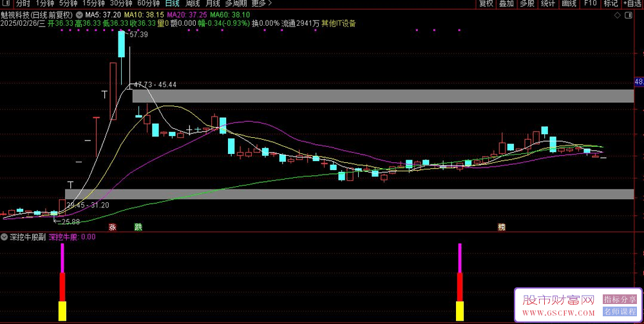
Task: Select the 30分钟 period tab
Action: point(121,4)
